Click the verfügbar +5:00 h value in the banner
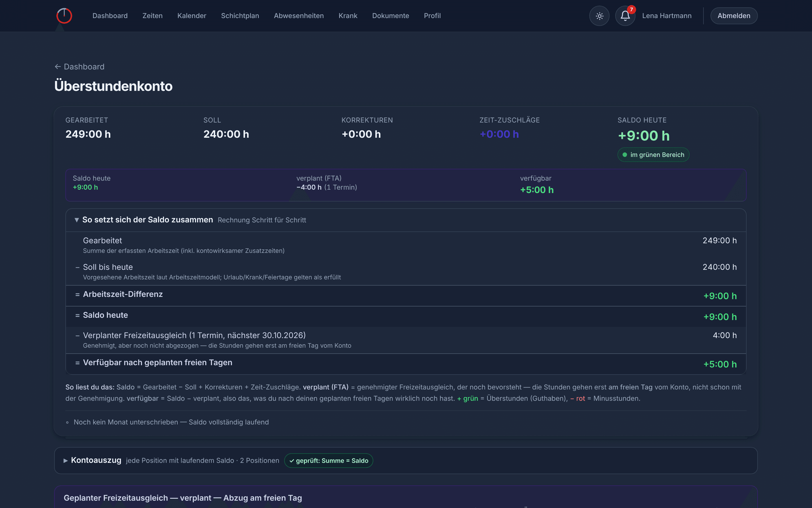 537,190
